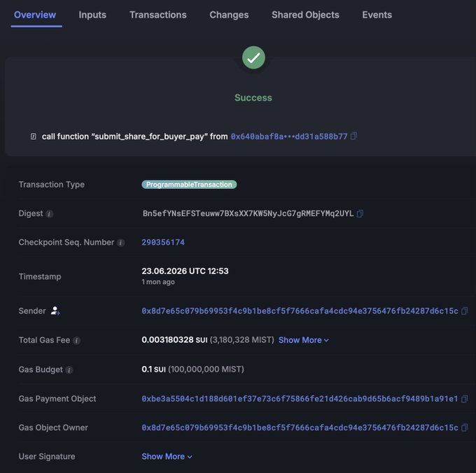Screen dimensions: 476x473
Task: Open the Gas Payment Object link
Action: (300, 399)
